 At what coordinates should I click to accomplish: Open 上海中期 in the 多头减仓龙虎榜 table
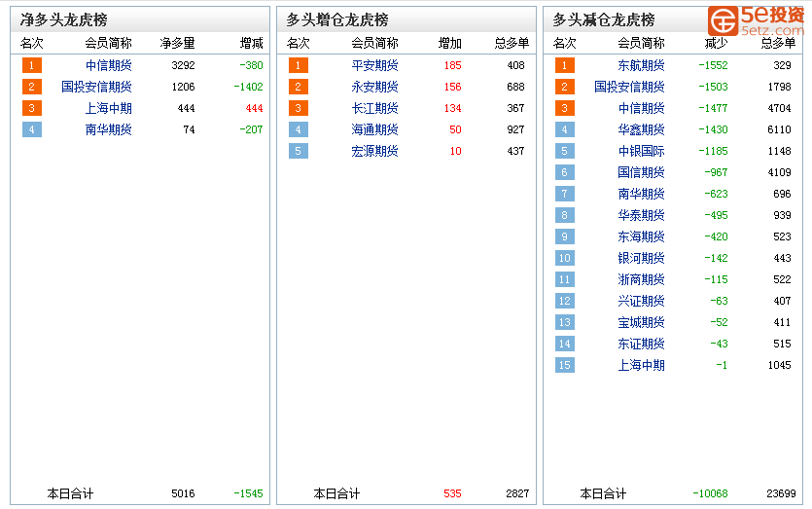(x=641, y=365)
